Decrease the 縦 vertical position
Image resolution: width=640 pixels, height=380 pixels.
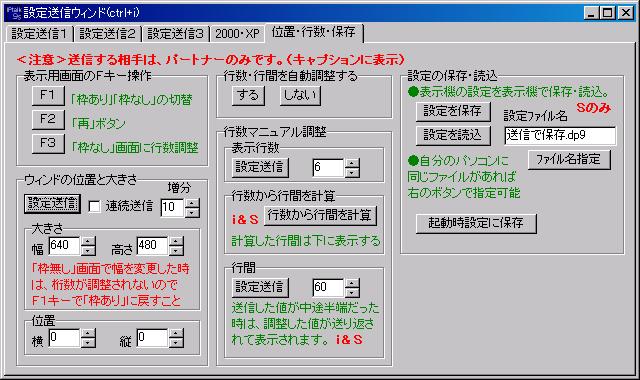(176, 343)
